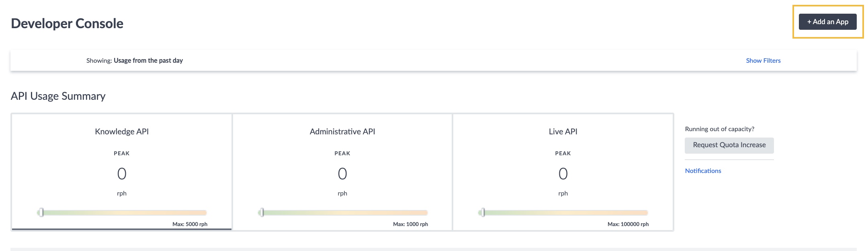868x251 pixels.
Task: Open Show Filters link
Action: (x=763, y=60)
